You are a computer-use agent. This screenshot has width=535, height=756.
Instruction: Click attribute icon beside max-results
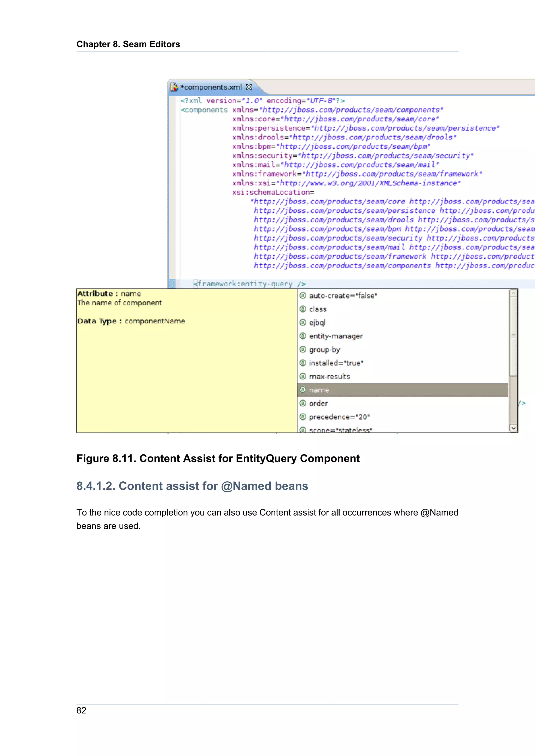(x=303, y=376)
